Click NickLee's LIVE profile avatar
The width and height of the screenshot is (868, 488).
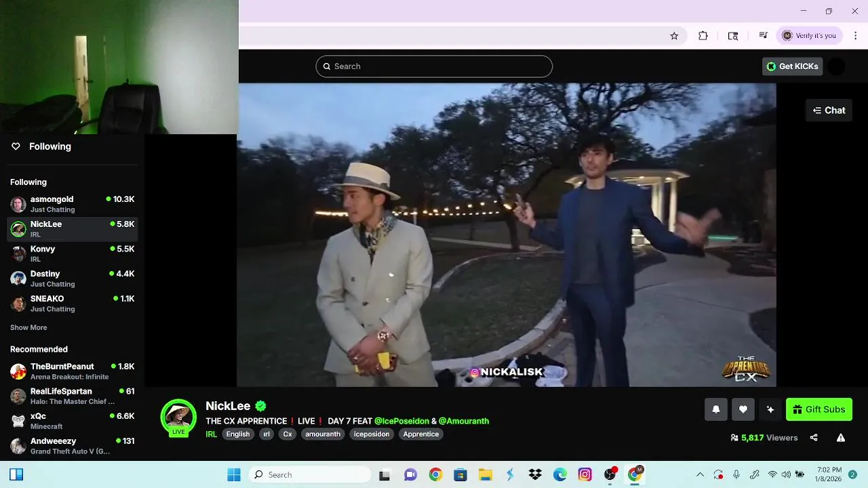178,418
